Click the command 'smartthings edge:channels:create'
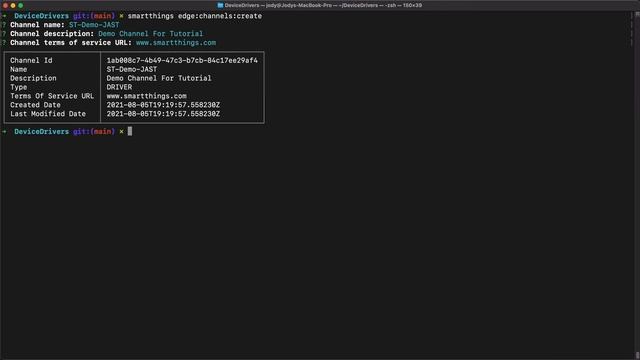The width and height of the screenshot is (640, 360). (x=195, y=16)
